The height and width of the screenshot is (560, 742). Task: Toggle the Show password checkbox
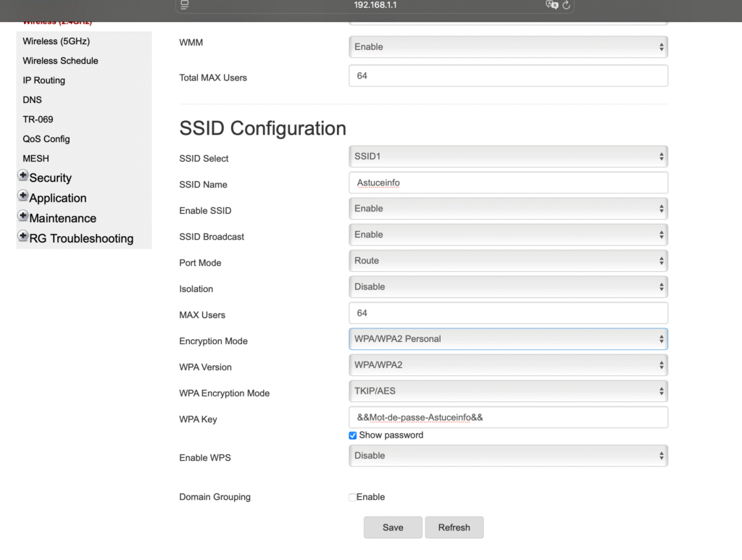tap(353, 435)
